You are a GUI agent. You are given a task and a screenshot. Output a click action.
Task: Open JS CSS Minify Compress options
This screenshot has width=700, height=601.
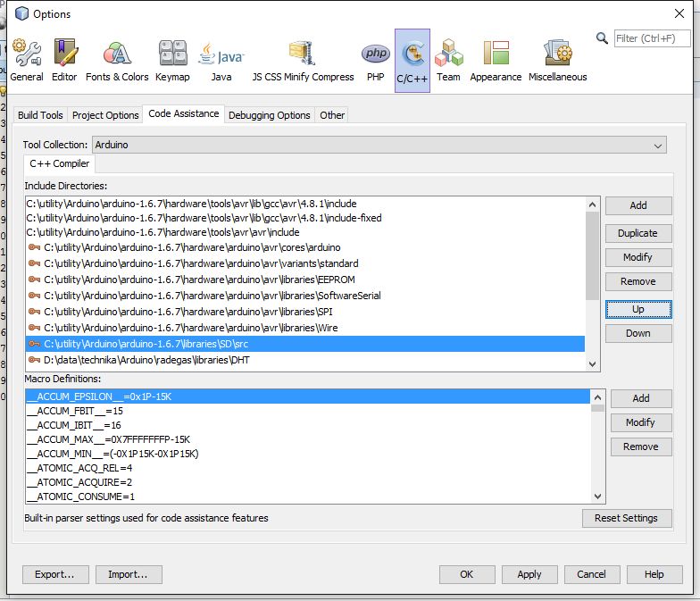pos(303,61)
